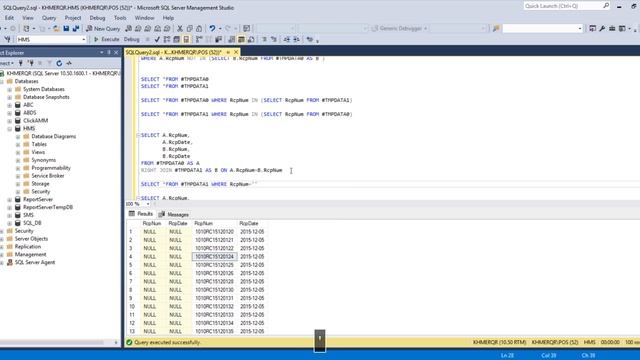
Task: Click the Activity Monitor icon in Object Explorer toolbar
Action: [69, 63]
